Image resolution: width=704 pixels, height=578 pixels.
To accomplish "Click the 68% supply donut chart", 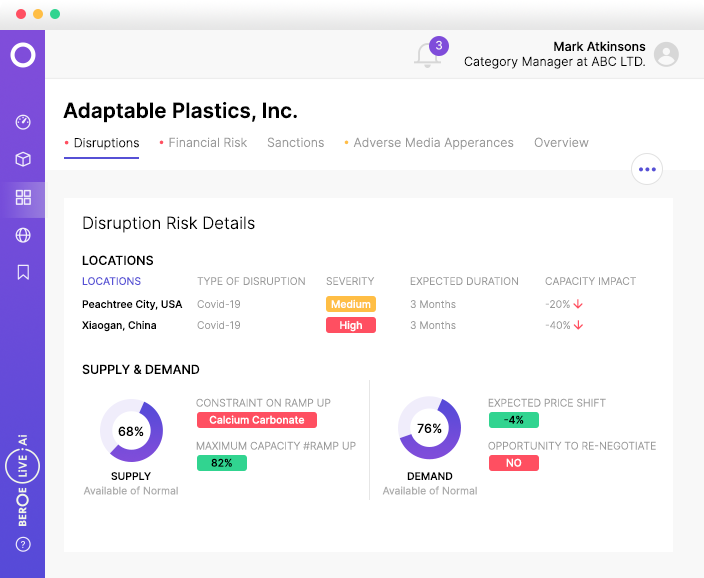I will (x=131, y=431).
